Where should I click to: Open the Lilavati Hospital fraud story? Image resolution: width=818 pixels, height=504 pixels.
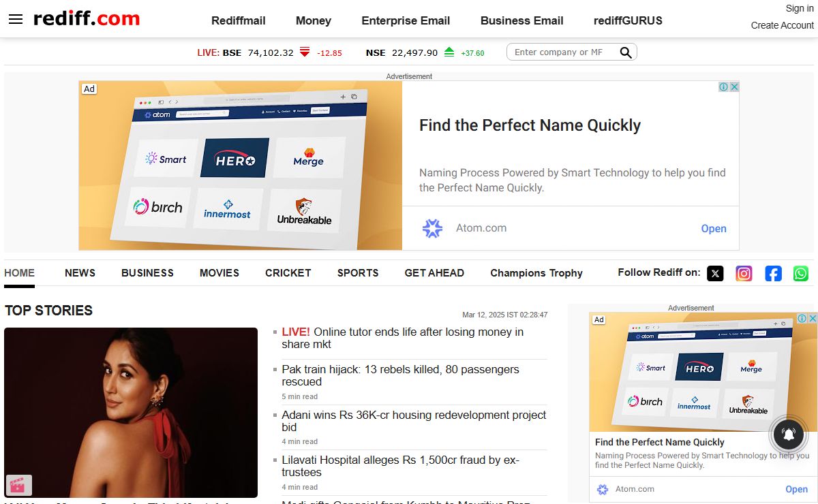tap(401, 466)
